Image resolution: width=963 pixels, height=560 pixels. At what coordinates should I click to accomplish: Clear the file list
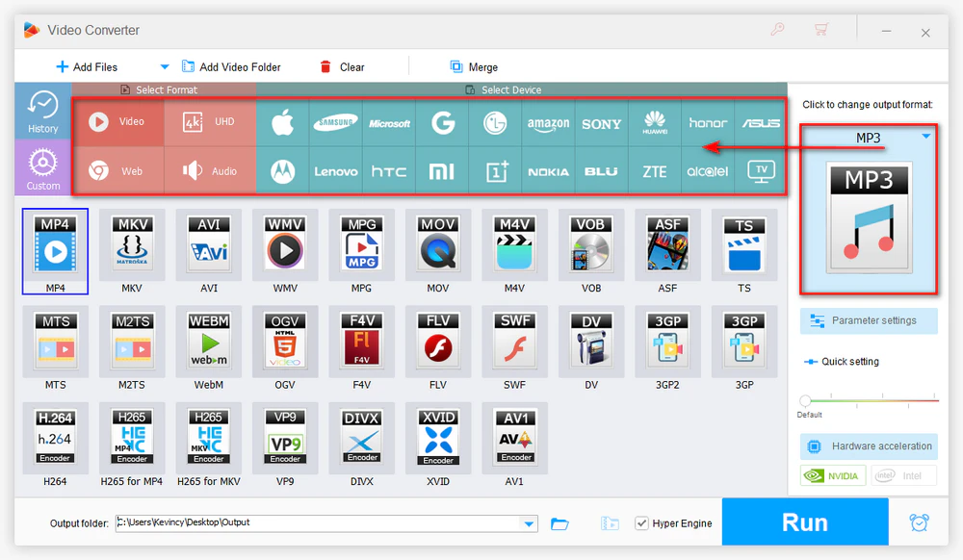coord(343,66)
